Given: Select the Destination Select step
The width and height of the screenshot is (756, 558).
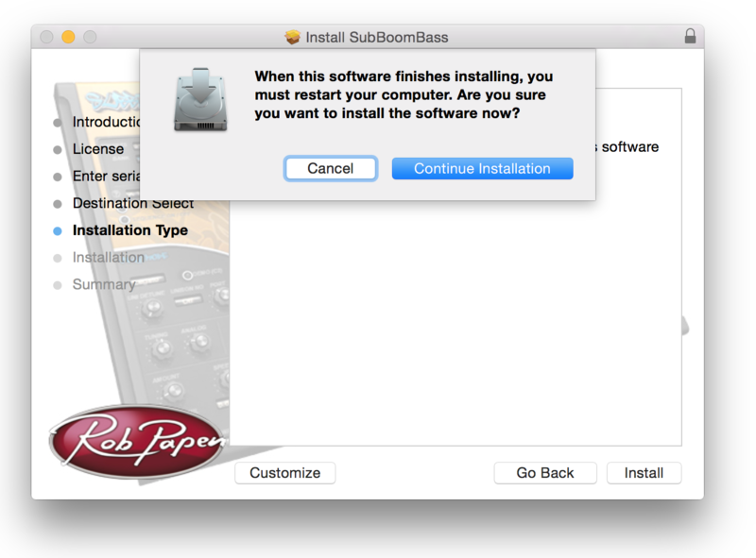Looking at the screenshot, I should pos(133,203).
